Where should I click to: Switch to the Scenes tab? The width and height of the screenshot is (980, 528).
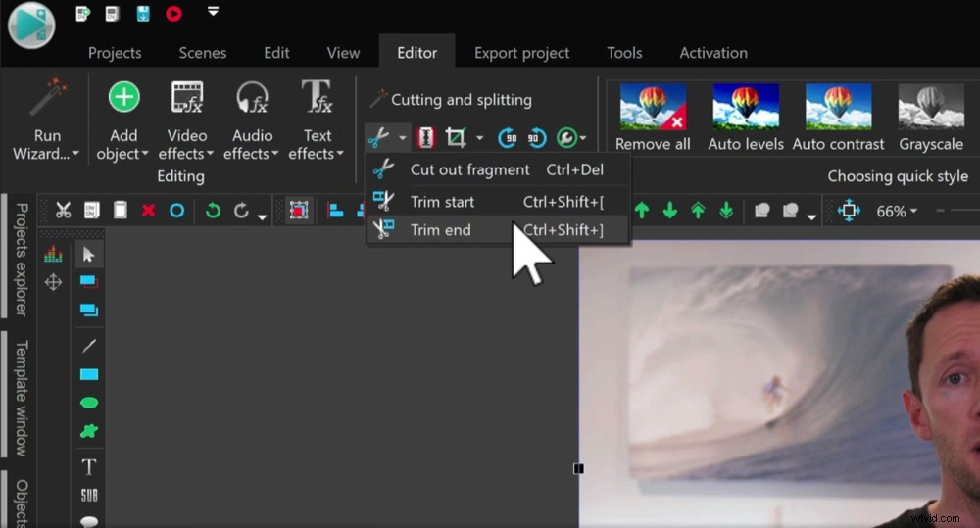coord(203,53)
